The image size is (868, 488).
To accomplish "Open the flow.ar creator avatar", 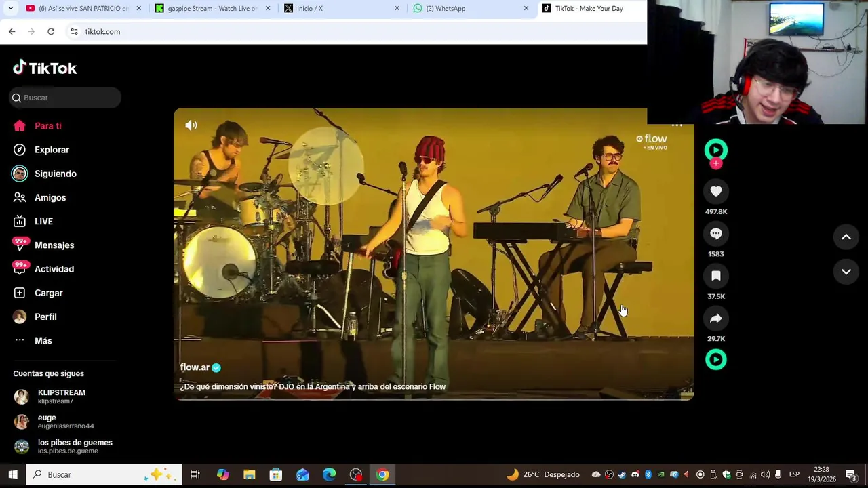I will (x=715, y=150).
